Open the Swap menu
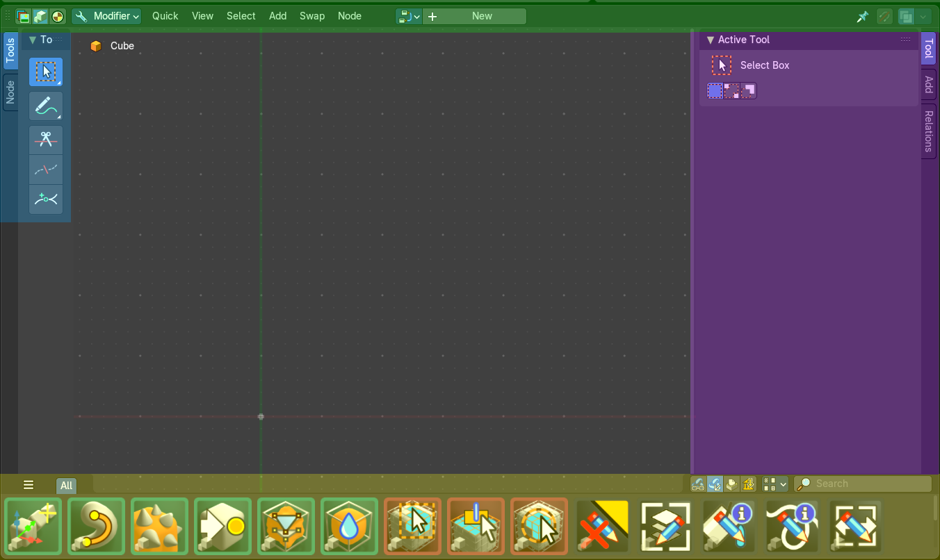Screen dimensions: 940x560 [x=312, y=16]
